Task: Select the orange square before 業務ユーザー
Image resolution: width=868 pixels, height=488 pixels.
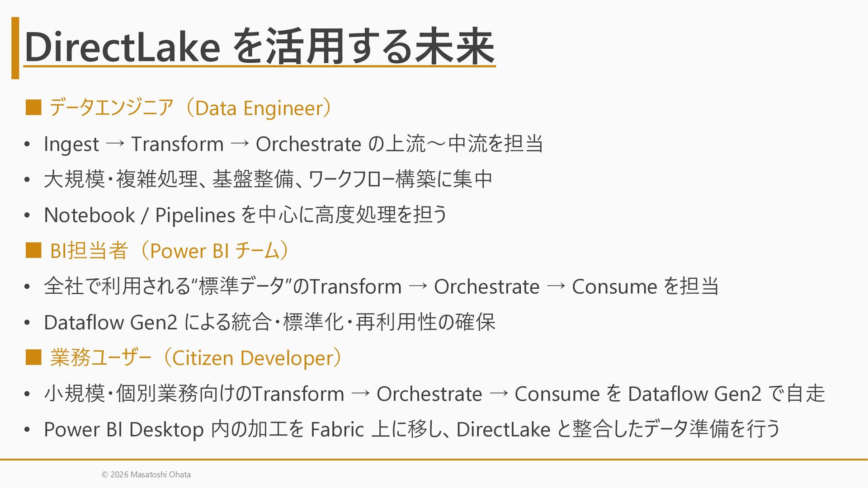Action: pos(33,357)
